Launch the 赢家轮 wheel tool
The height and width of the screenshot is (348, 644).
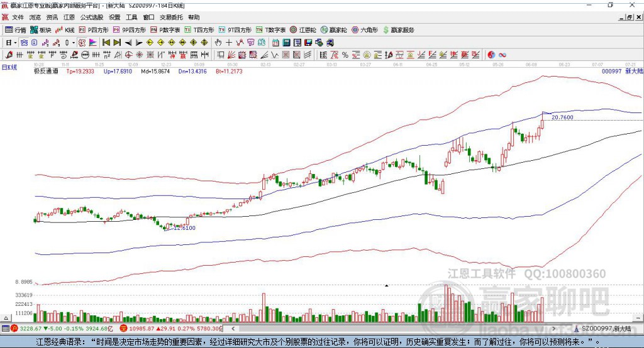(x=334, y=30)
